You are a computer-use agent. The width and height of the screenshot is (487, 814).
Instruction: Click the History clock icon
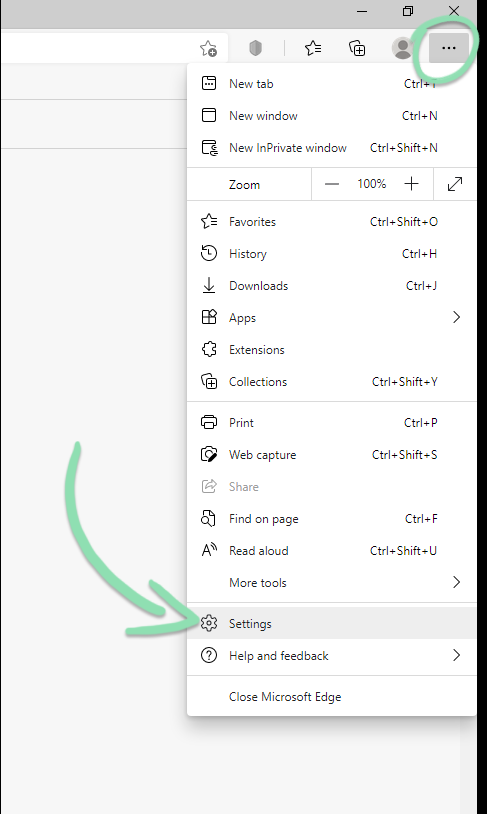click(209, 253)
